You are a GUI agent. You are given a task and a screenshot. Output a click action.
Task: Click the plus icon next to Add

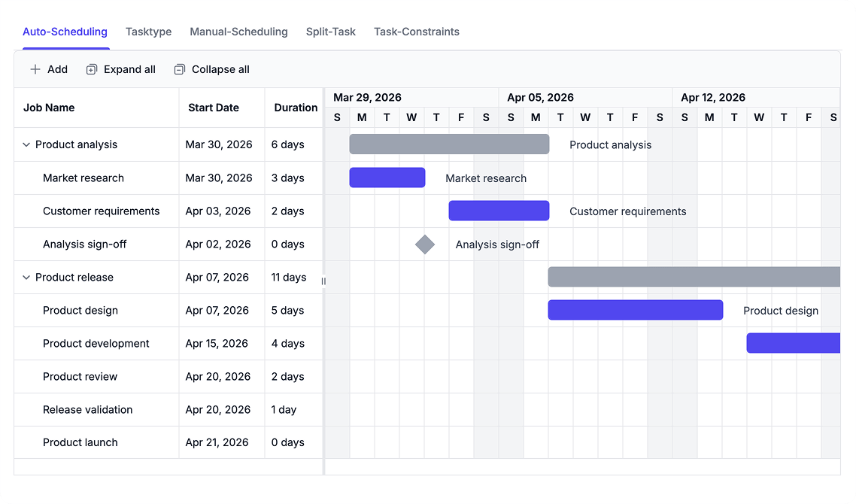click(x=35, y=69)
